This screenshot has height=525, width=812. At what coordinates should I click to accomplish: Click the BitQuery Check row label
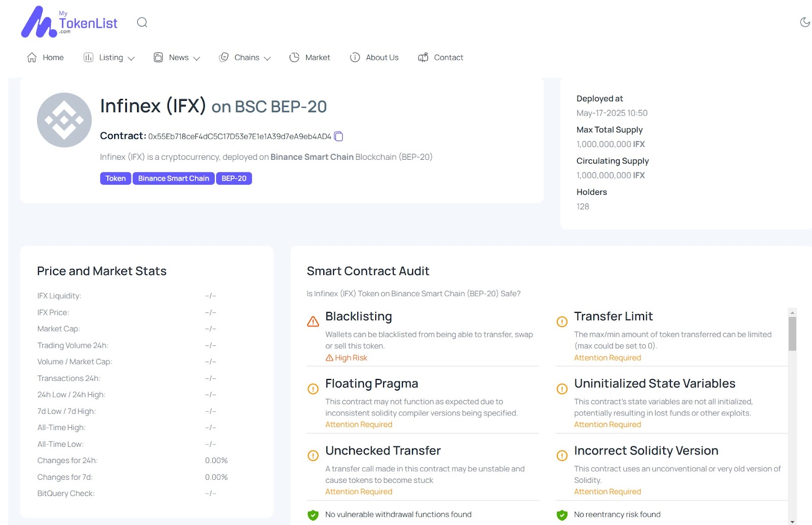click(x=66, y=494)
